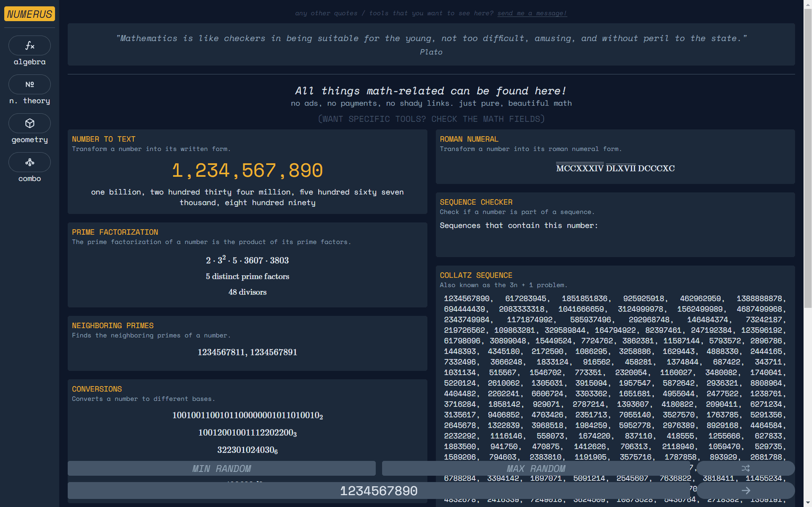Open the geometry cube icon
The width and height of the screenshot is (812, 507).
(x=30, y=123)
